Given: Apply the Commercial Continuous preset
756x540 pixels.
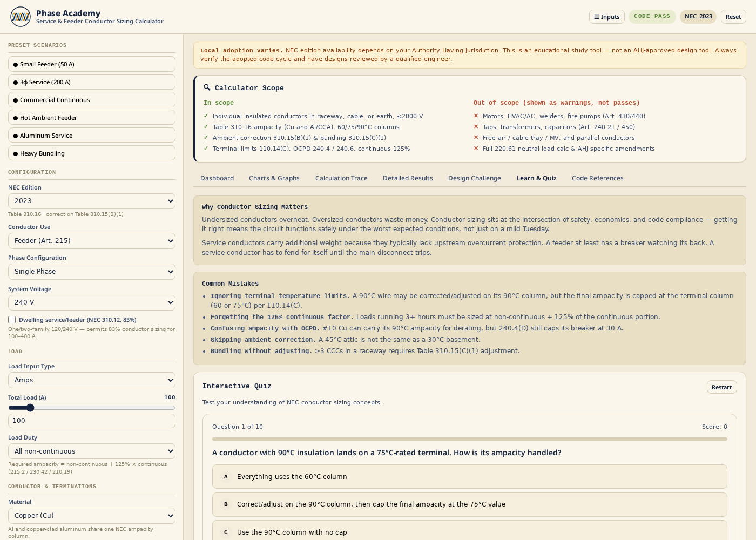Looking at the screenshot, I should [92, 99].
